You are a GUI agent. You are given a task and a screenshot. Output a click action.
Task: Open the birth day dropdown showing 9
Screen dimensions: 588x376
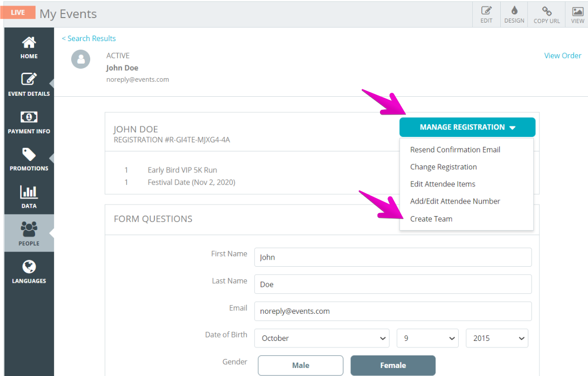[428, 338]
